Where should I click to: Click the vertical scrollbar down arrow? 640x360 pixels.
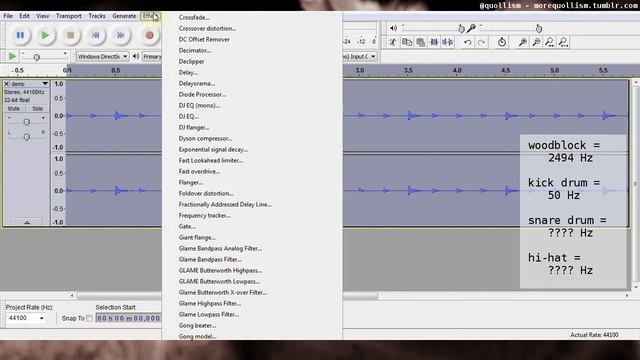[x=636, y=287]
